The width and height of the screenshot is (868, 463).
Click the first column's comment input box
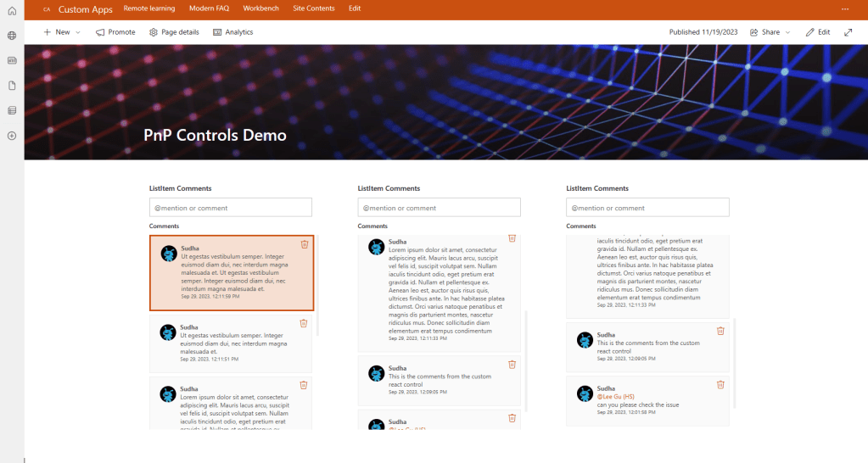[x=231, y=208]
